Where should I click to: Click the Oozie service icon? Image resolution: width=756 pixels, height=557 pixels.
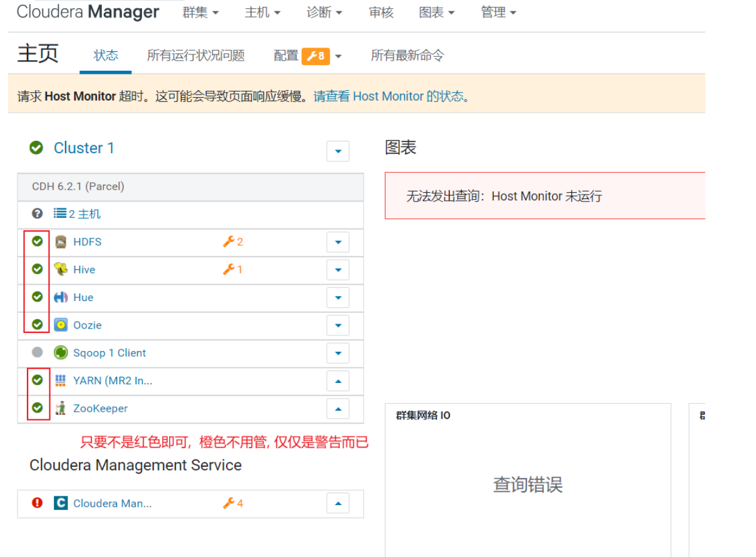tap(61, 325)
